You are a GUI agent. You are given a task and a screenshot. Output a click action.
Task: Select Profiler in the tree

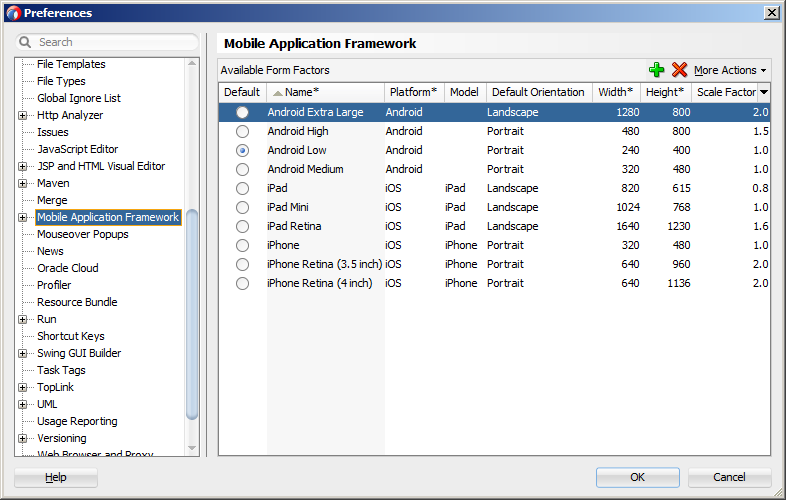pos(54,286)
